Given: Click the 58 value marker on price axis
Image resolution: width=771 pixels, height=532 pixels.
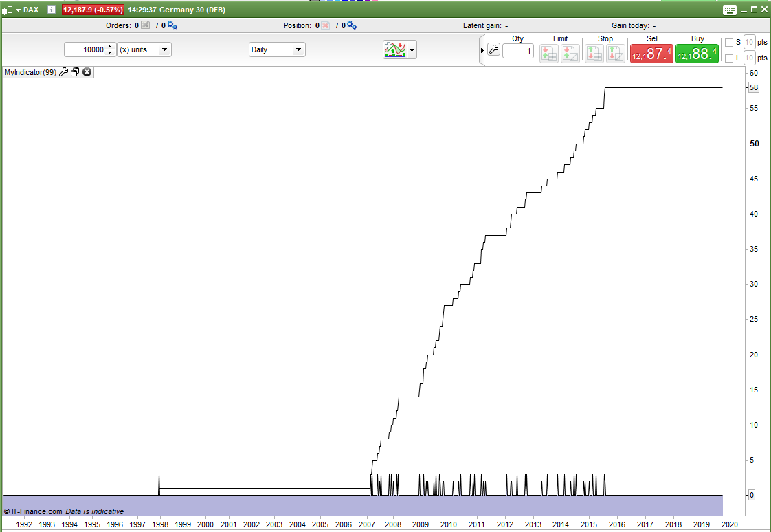Looking at the screenshot, I should (753, 87).
